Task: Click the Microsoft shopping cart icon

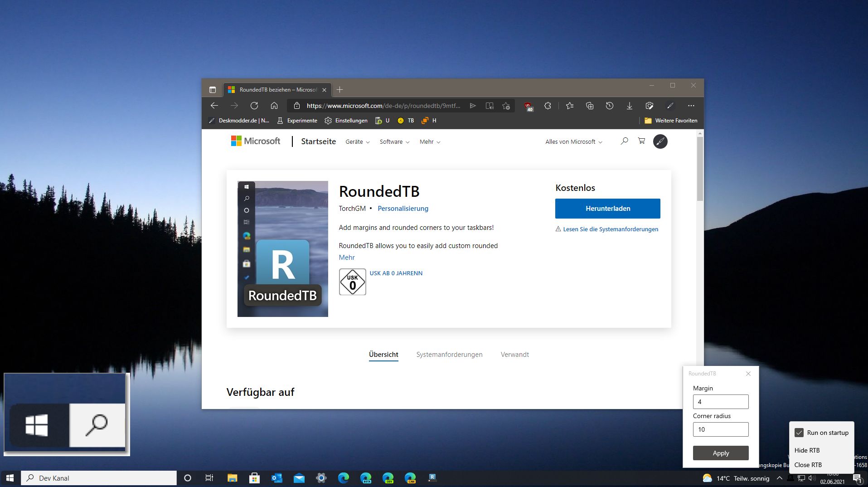Action: (x=641, y=141)
